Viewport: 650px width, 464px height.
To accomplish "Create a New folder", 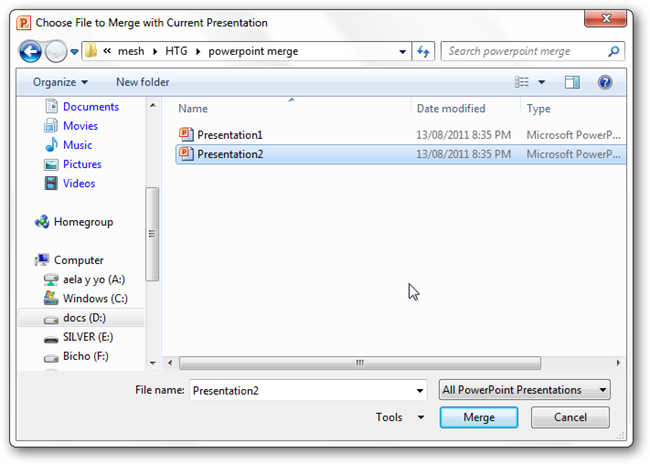I will click(x=143, y=82).
